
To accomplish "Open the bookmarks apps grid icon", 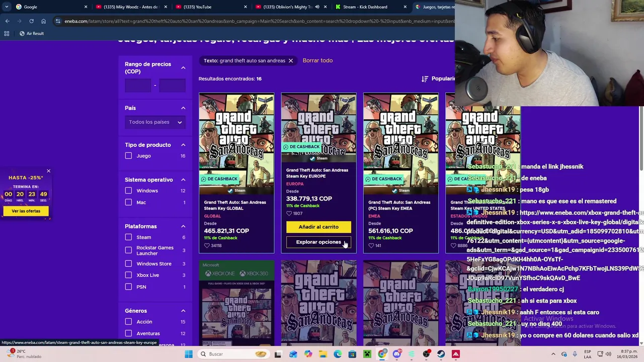I will tap(7, 33).
